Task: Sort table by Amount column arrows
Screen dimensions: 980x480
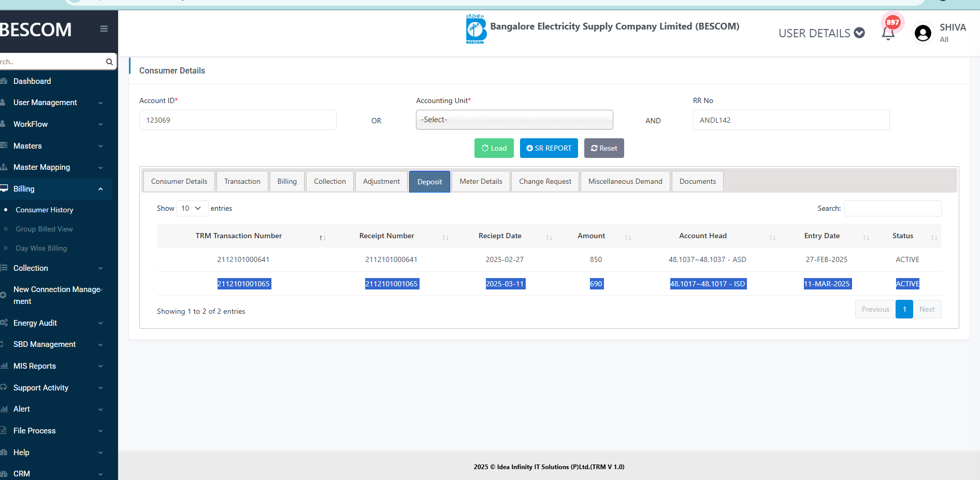Action: pos(628,238)
